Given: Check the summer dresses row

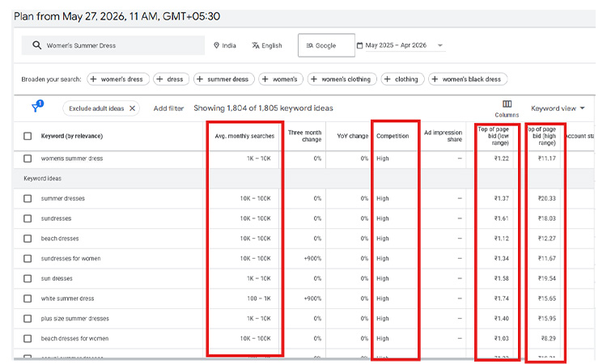Looking at the screenshot, I should (x=28, y=198).
